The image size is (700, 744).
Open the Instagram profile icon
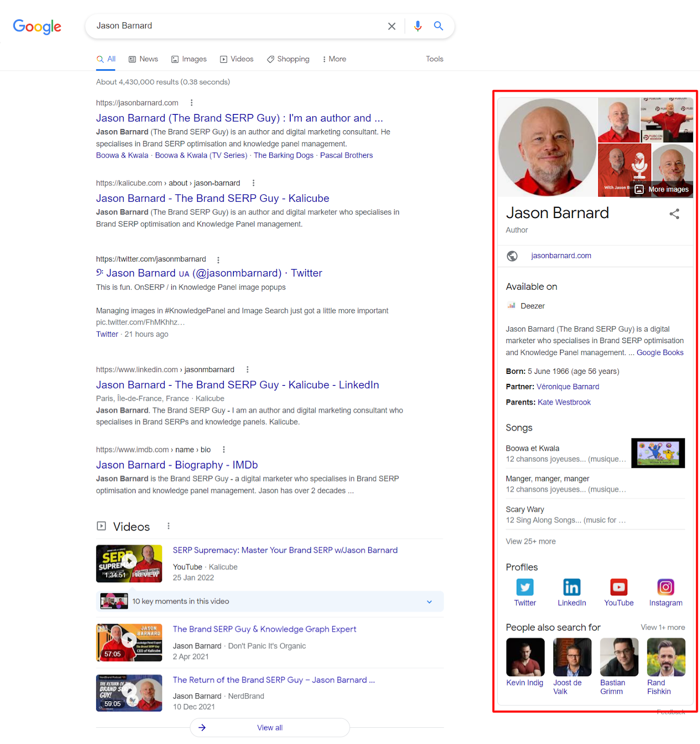(666, 587)
